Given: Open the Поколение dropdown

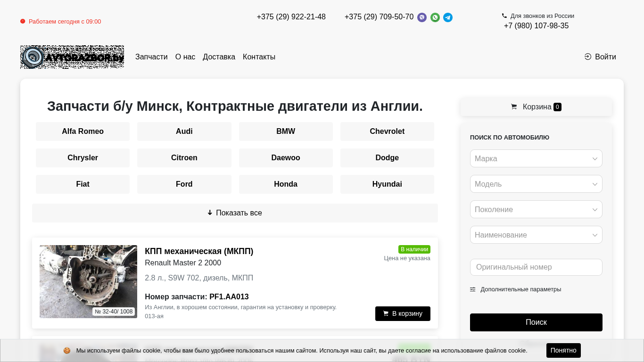Looking at the screenshot, I should tap(536, 209).
